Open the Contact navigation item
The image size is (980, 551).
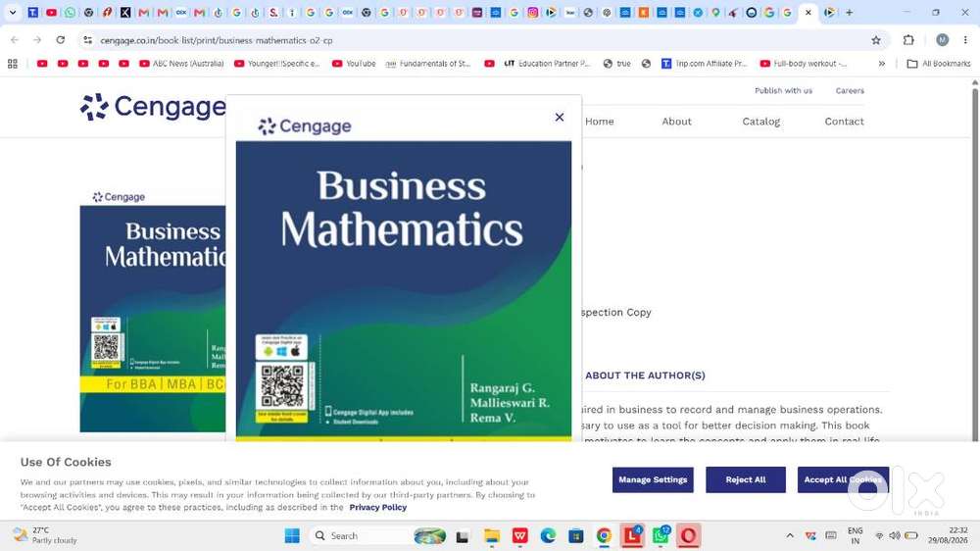click(844, 122)
